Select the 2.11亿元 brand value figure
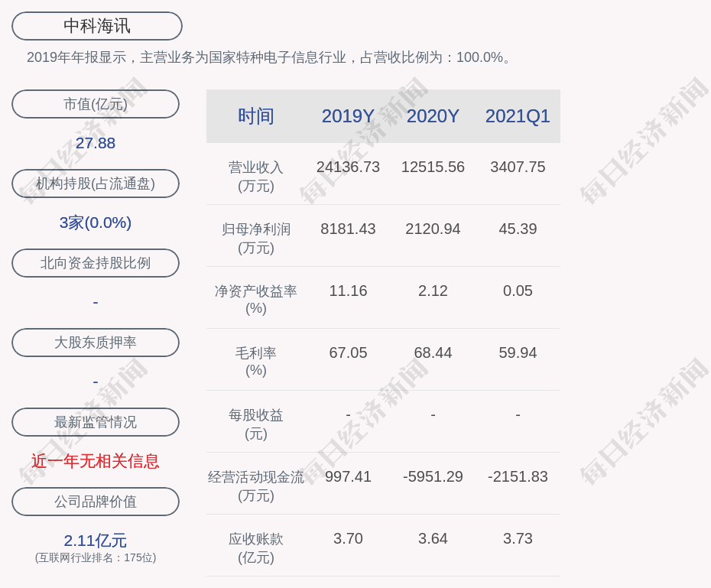 pyautogui.click(x=96, y=541)
